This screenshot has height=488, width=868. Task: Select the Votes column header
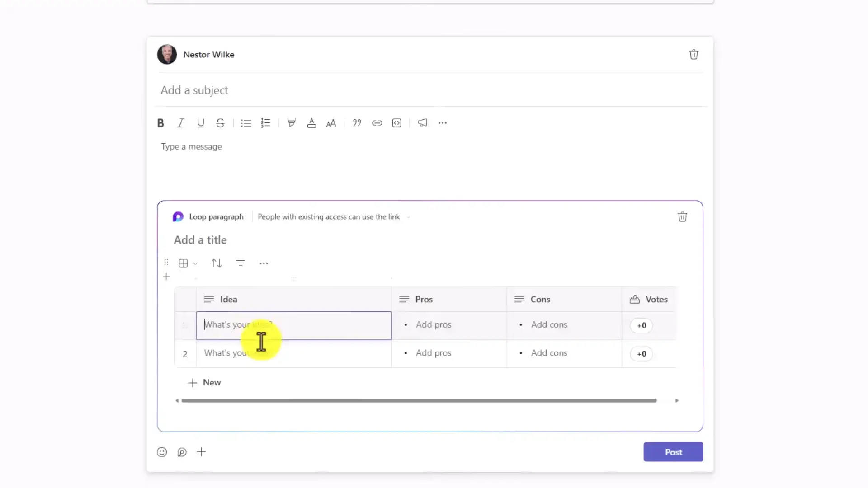pos(649,300)
